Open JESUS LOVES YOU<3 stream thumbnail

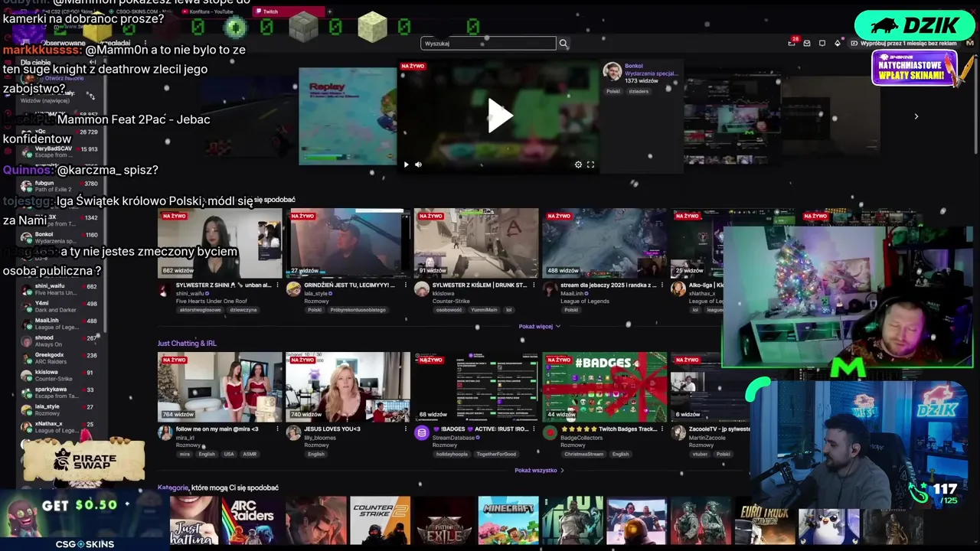(x=348, y=386)
